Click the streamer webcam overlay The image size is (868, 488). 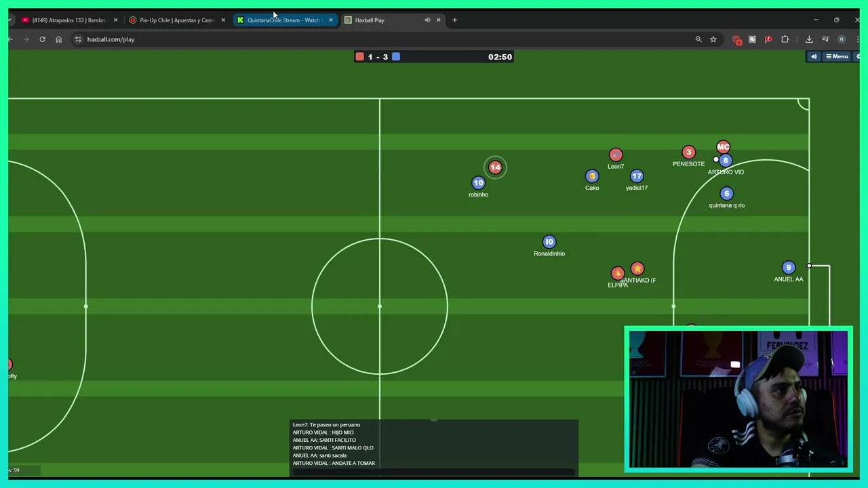click(738, 399)
